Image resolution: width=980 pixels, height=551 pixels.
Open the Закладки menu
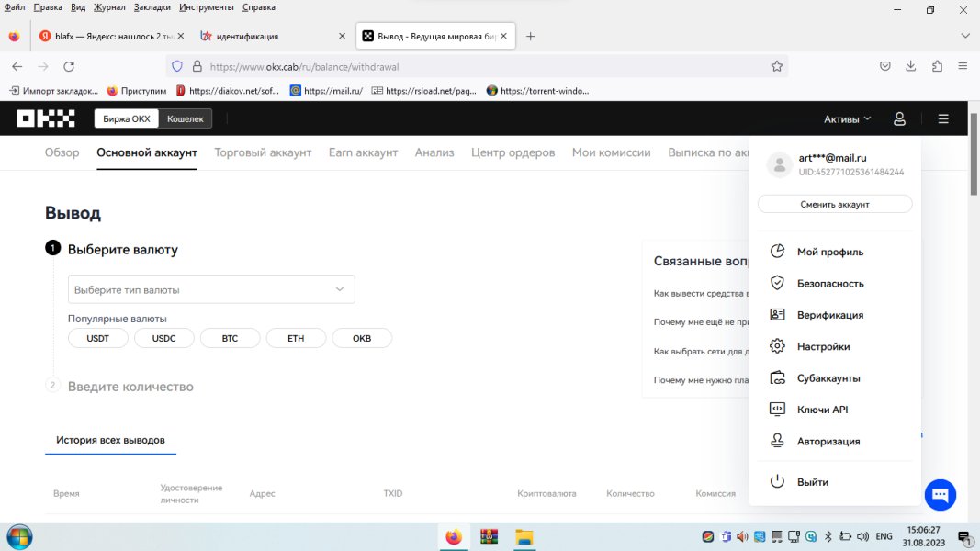click(x=152, y=7)
